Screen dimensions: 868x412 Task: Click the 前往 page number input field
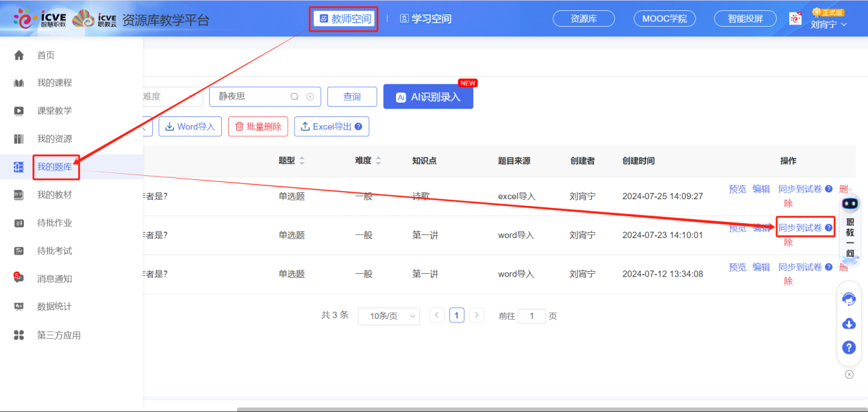(532, 316)
